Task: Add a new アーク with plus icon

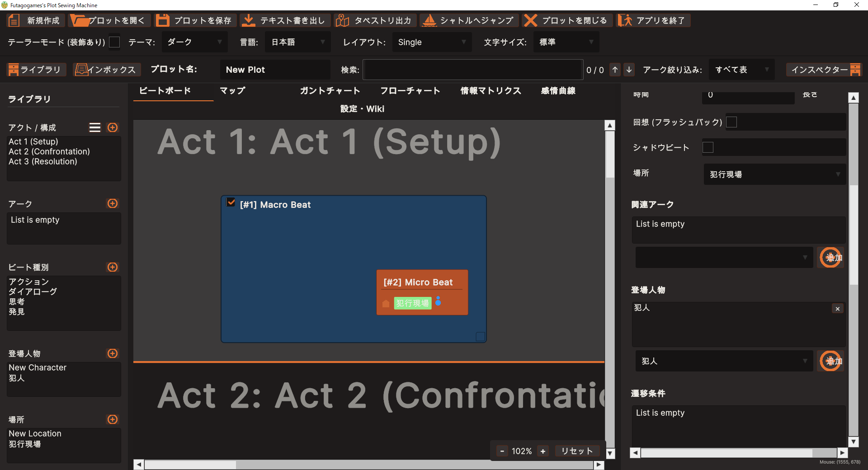Action: pyautogui.click(x=113, y=203)
